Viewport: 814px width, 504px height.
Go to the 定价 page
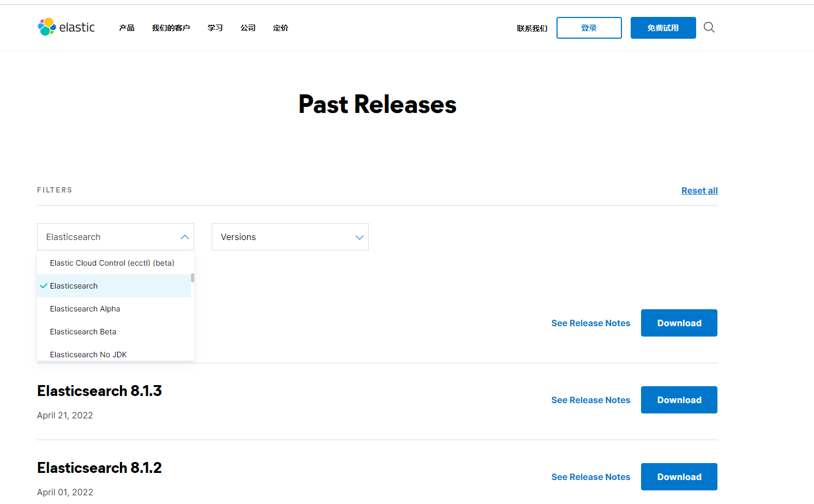click(x=280, y=28)
